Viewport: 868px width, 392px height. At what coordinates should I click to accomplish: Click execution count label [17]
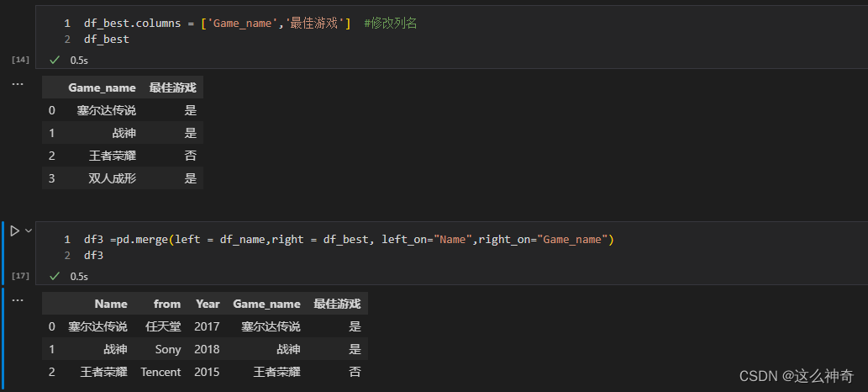click(x=21, y=276)
